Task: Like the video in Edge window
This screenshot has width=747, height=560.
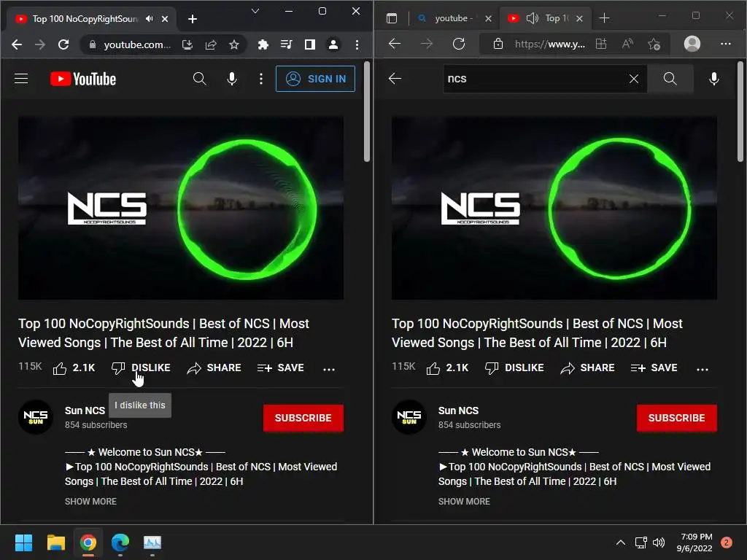Action: point(447,368)
